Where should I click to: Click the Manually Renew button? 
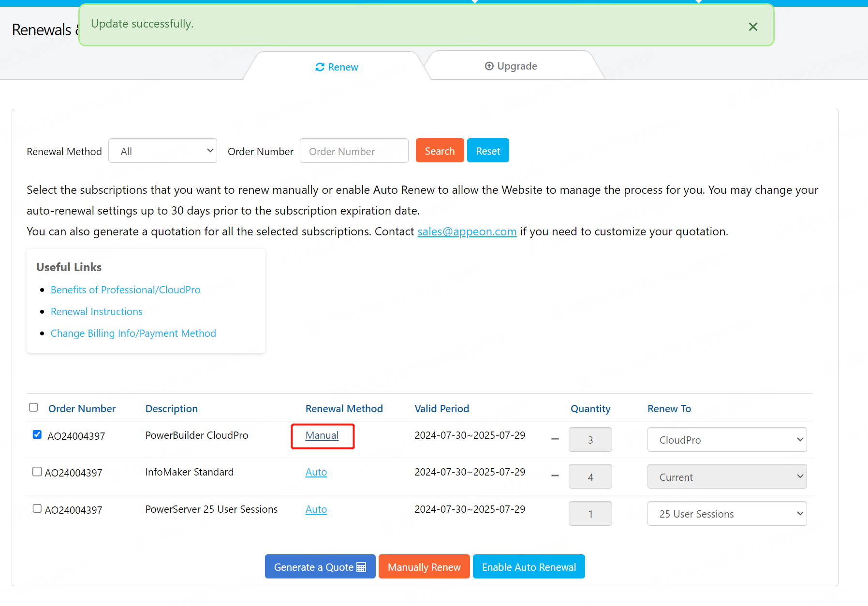424,566
